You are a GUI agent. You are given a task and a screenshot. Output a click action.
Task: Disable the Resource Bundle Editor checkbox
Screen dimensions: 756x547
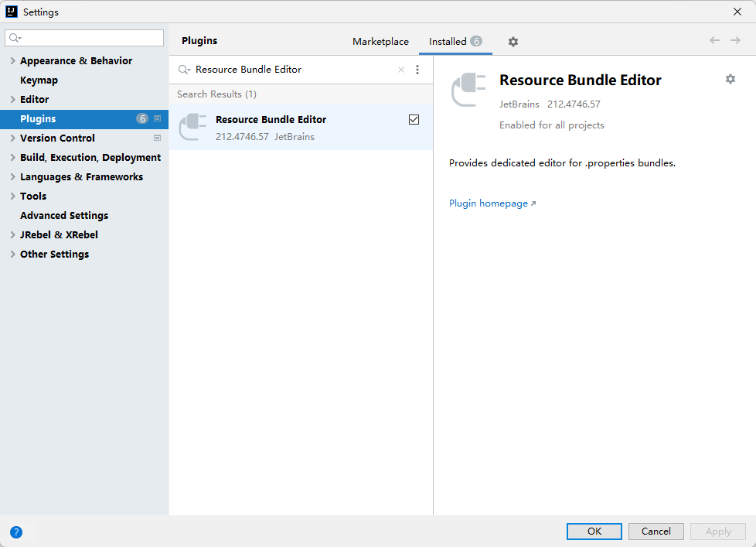pos(414,120)
